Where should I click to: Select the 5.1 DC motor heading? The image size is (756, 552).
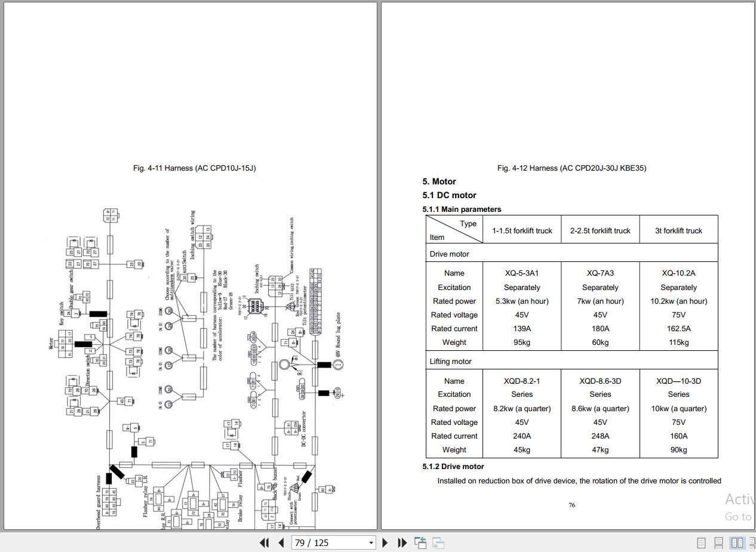pos(449,195)
